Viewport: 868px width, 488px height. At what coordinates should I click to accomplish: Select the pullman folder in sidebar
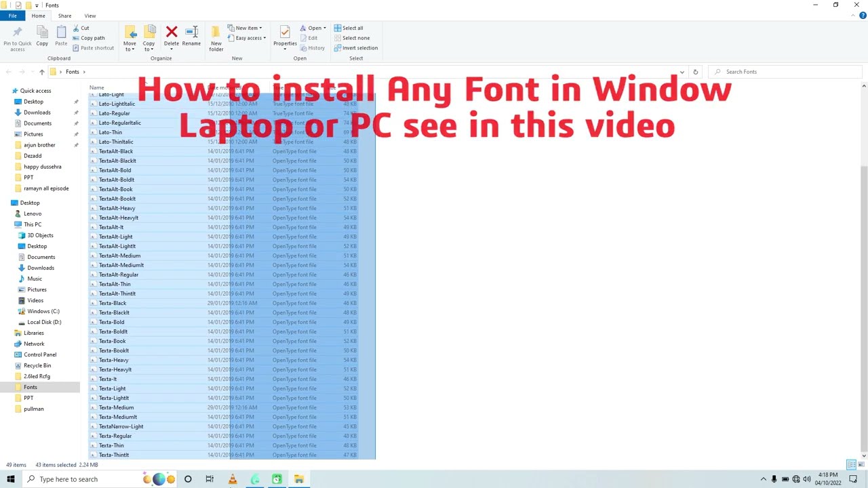33,409
